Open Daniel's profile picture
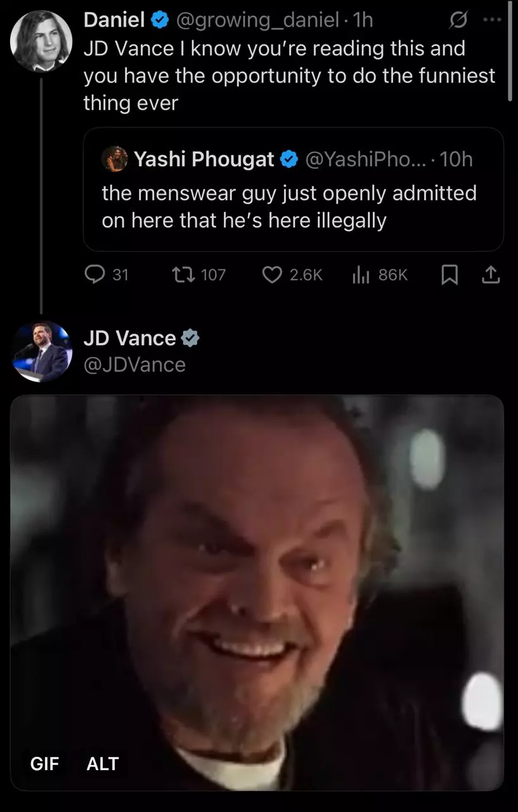Screen dimensions: 518x812 [x=42, y=41]
